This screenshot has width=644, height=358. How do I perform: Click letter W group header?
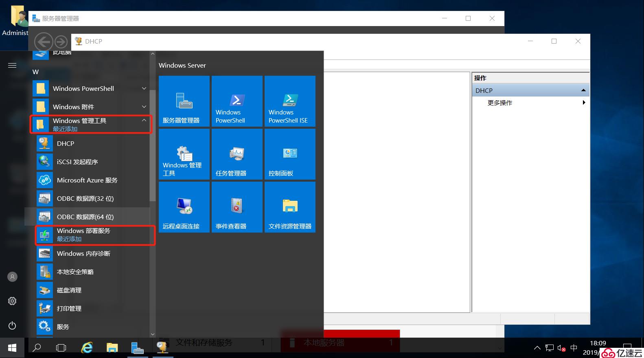click(36, 72)
